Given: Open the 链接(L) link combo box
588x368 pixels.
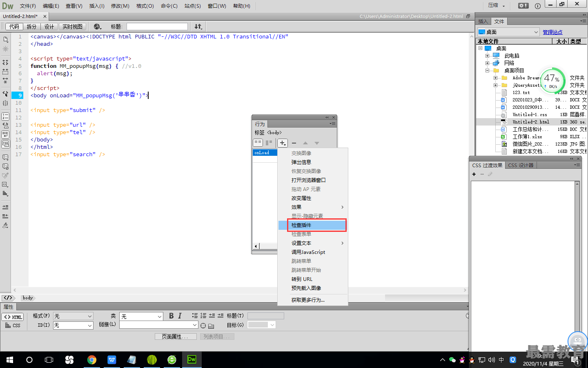Looking at the screenshot, I should pos(159,325).
